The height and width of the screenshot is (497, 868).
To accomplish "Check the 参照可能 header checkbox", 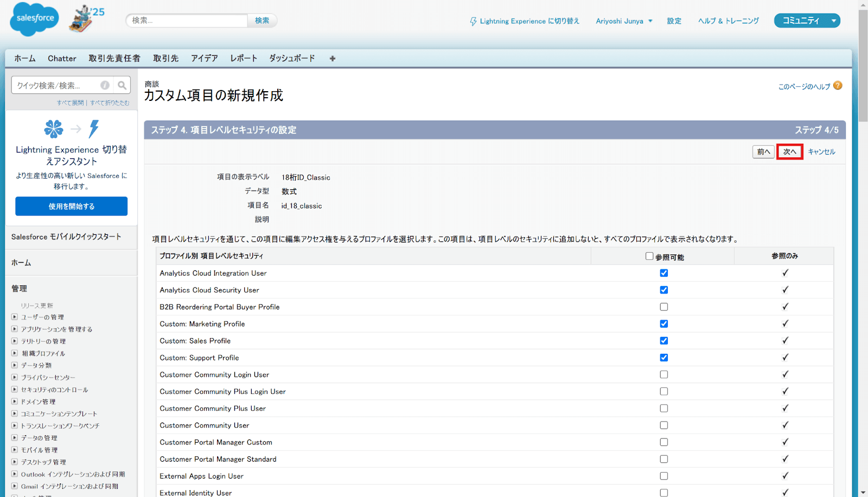I will [649, 256].
